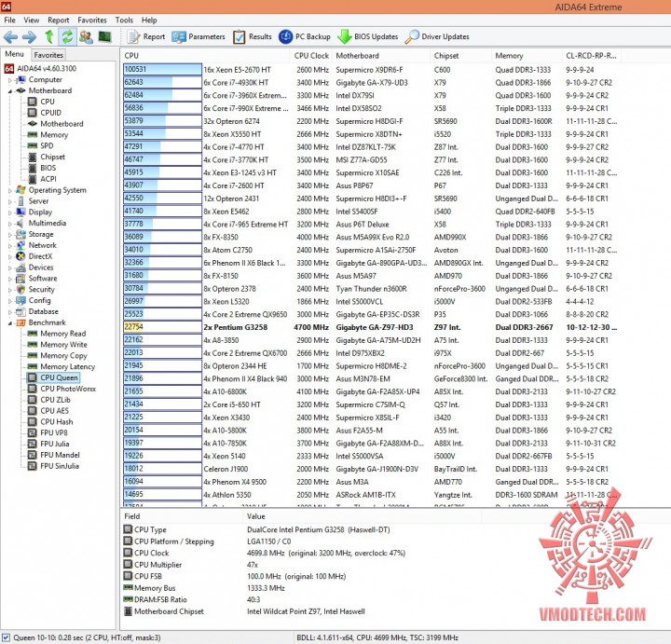Viewport: 671px width, 644px height.
Task: Open the Report menu
Action: (x=58, y=21)
